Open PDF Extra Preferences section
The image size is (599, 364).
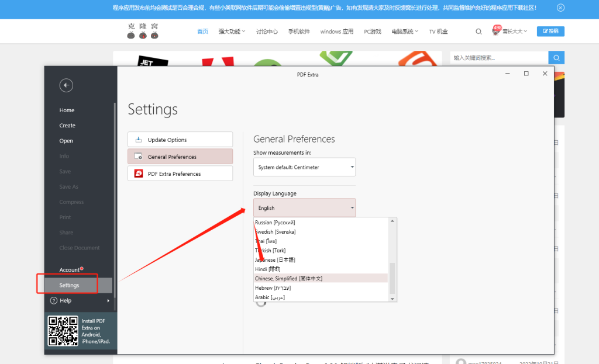[180, 174]
